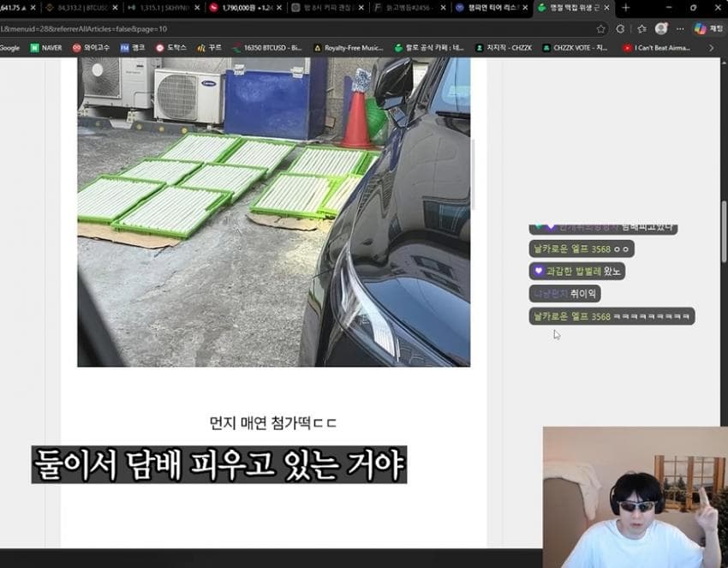Image resolution: width=728 pixels, height=568 pixels.
Task: Click the streamer webcam overlay
Action: pyautogui.click(x=636, y=497)
